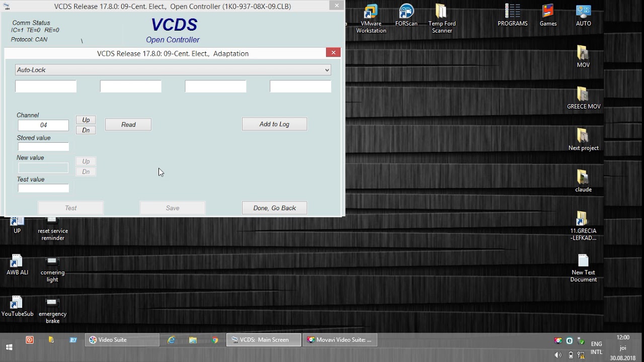Close the Adaptation dialog window
Viewport: 644px width, 362px height.
pyautogui.click(x=333, y=52)
